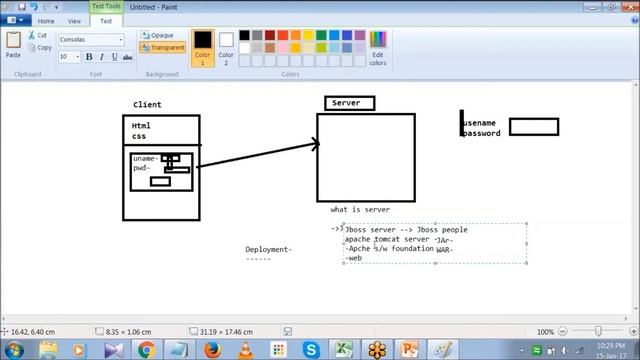Select Color 2 background button
Screen dimensions: 640x360
click(226, 48)
